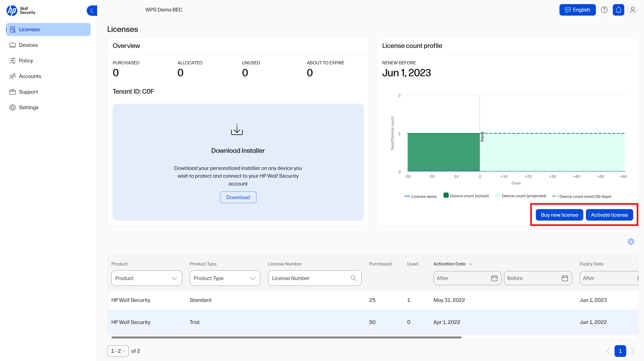Image resolution: width=644 pixels, height=361 pixels.
Task: Toggle License seats legend entry
Action: coord(421,196)
